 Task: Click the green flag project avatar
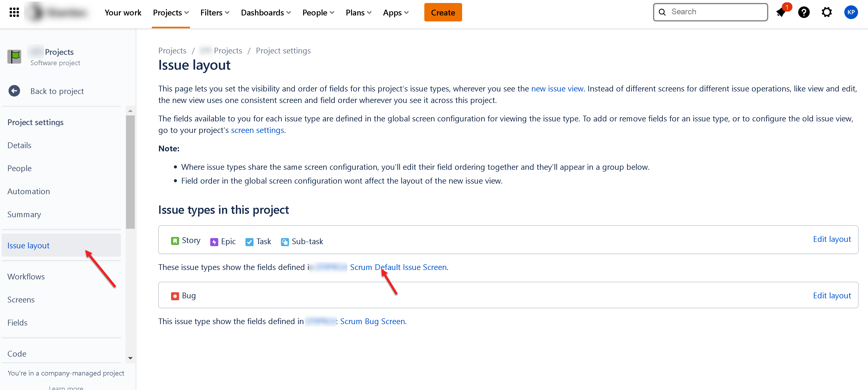tap(14, 57)
